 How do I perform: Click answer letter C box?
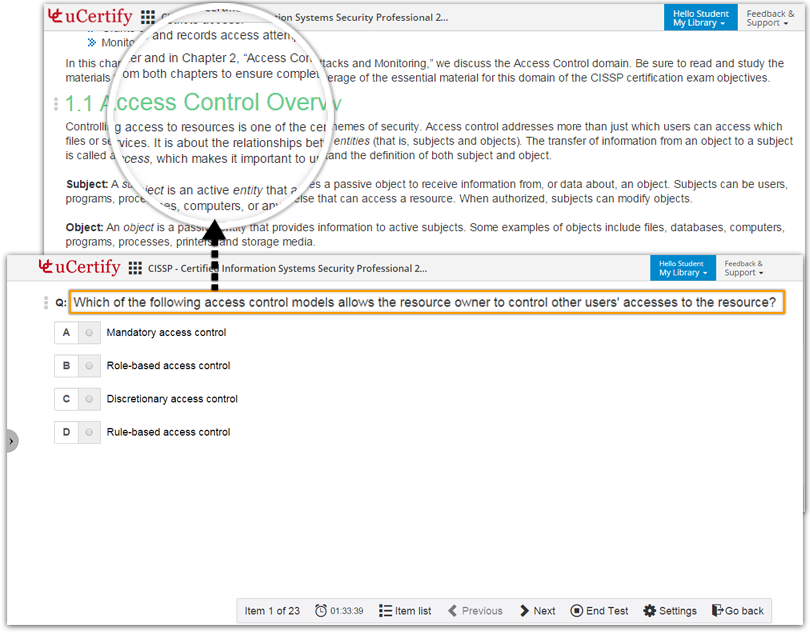[x=66, y=399]
